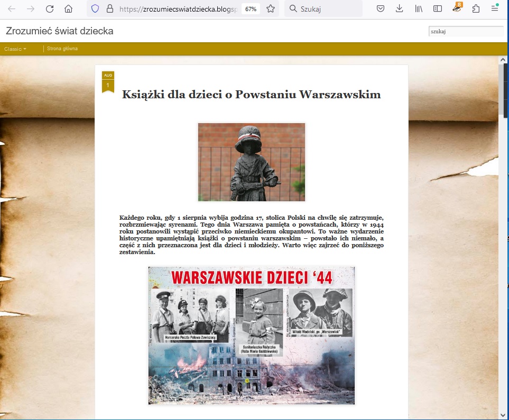Open the library bookshelf icon
Screen dimensions: 509x420
coord(419,9)
